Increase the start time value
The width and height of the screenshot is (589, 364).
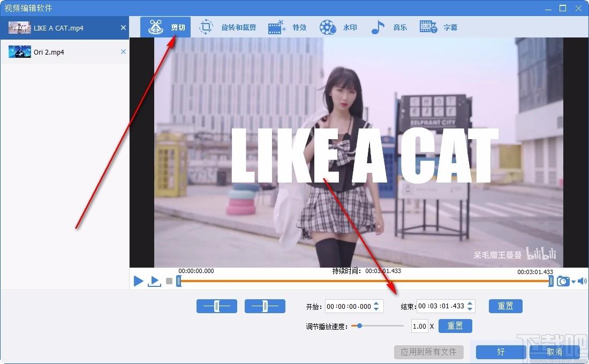[376, 303]
